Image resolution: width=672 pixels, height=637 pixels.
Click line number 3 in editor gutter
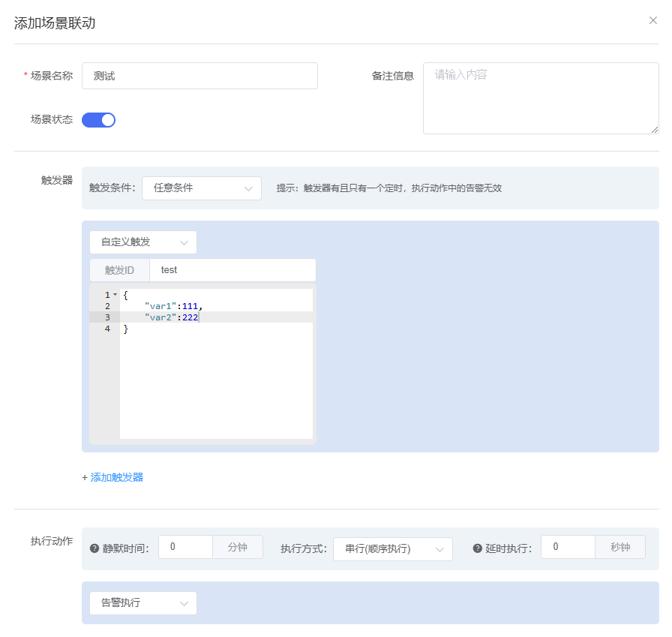[107, 317]
